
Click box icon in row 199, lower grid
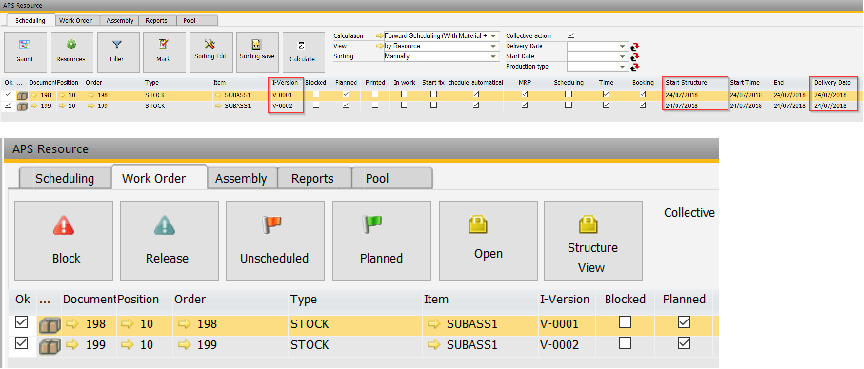coord(49,345)
